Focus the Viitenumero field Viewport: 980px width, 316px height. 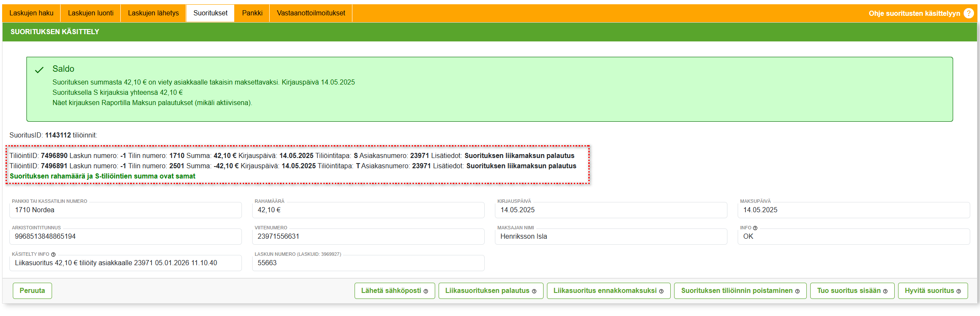pos(368,237)
